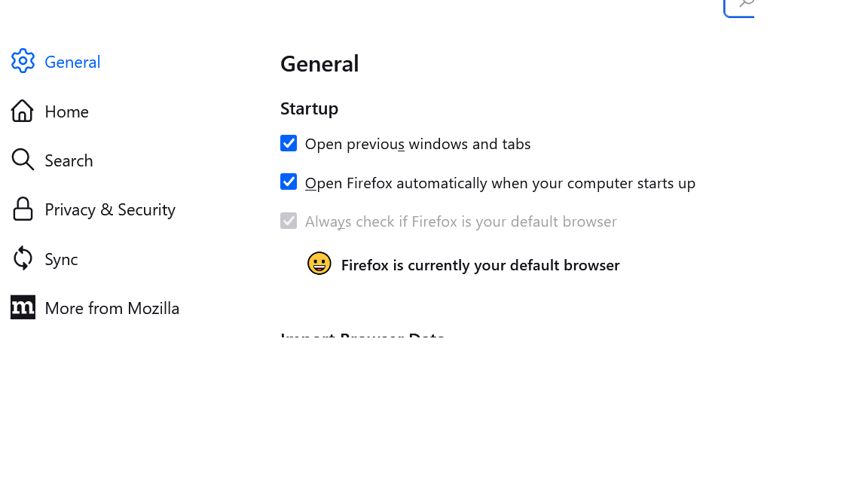Click 'Firefox is currently your default browser' text
The image size is (868, 488).
pyautogui.click(x=480, y=265)
